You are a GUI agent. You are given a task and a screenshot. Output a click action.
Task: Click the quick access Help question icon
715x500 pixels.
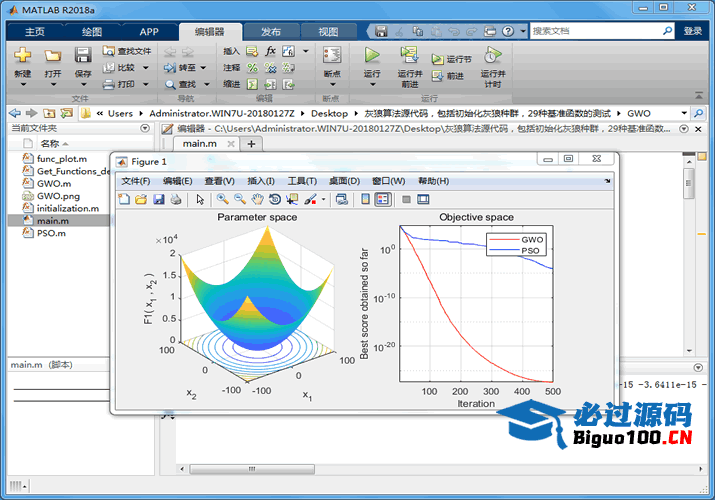(508, 31)
